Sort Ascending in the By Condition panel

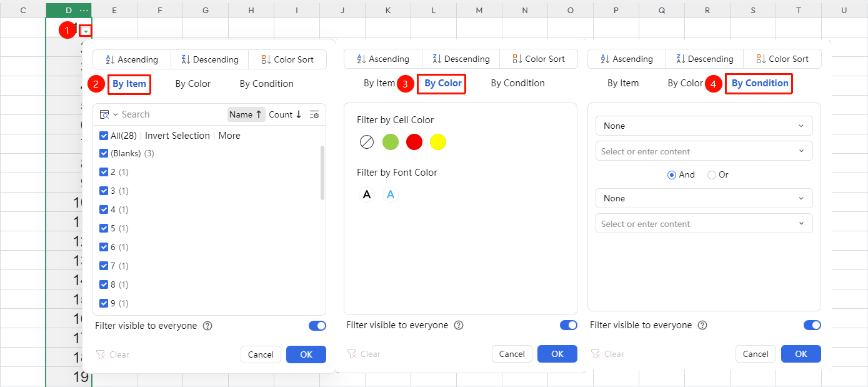pos(627,59)
